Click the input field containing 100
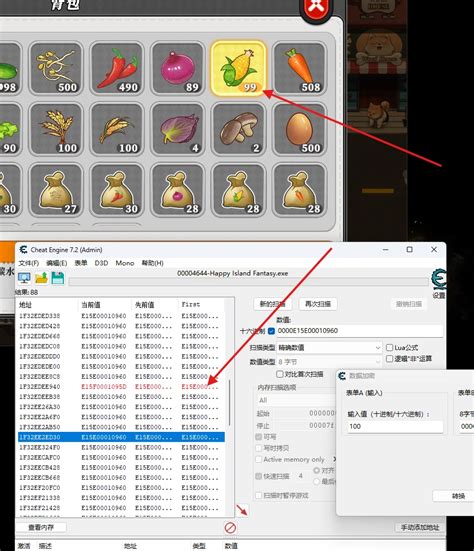 (395, 426)
